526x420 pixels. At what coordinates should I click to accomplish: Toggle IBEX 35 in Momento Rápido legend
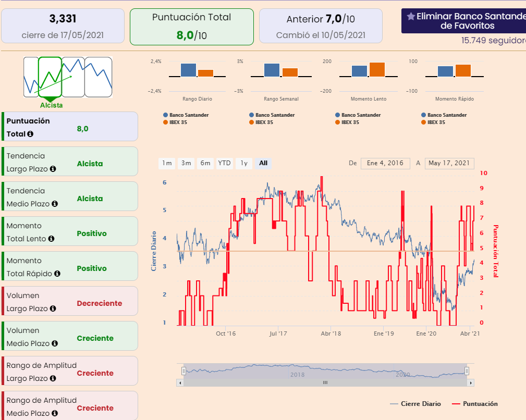433,122
